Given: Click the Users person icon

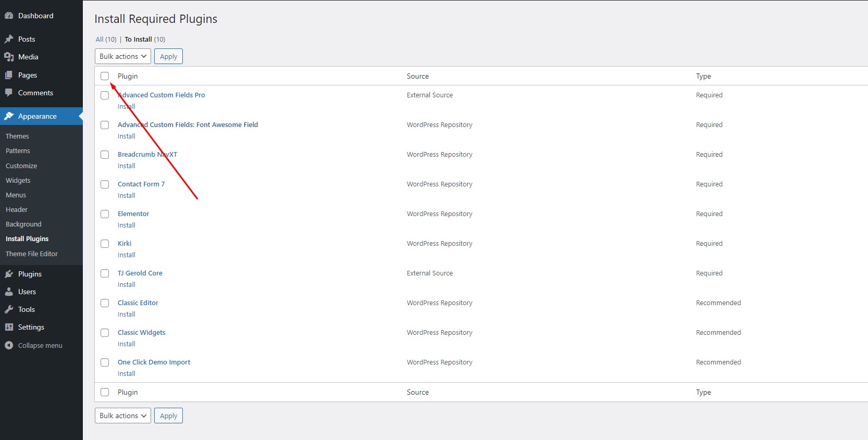Looking at the screenshot, I should pyautogui.click(x=9, y=292).
